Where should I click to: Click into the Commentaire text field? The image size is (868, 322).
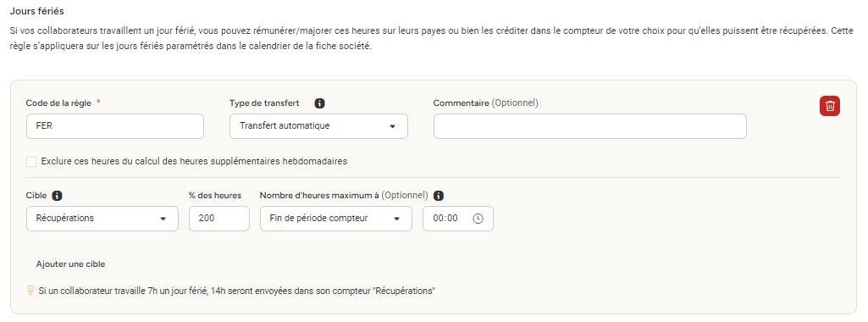tap(590, 125)
